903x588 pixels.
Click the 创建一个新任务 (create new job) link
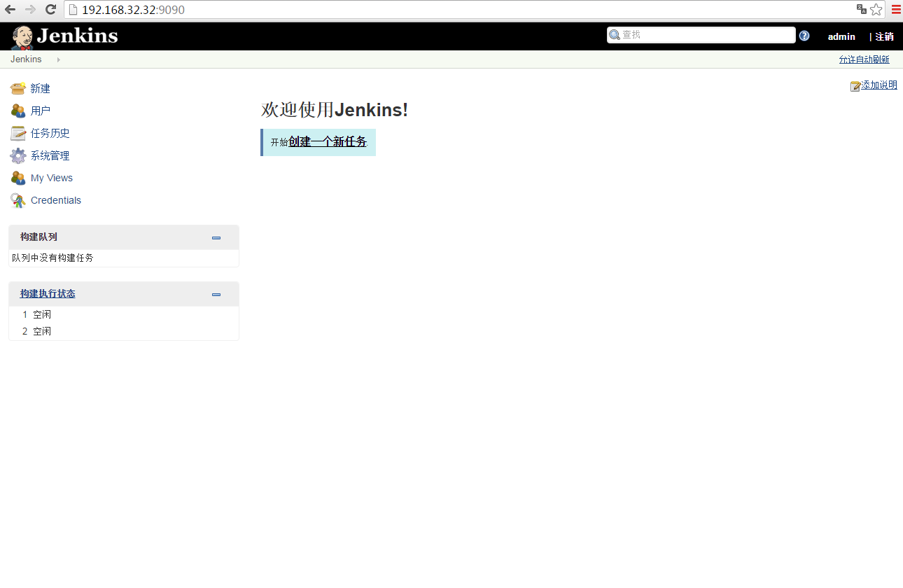coord(328,142)
